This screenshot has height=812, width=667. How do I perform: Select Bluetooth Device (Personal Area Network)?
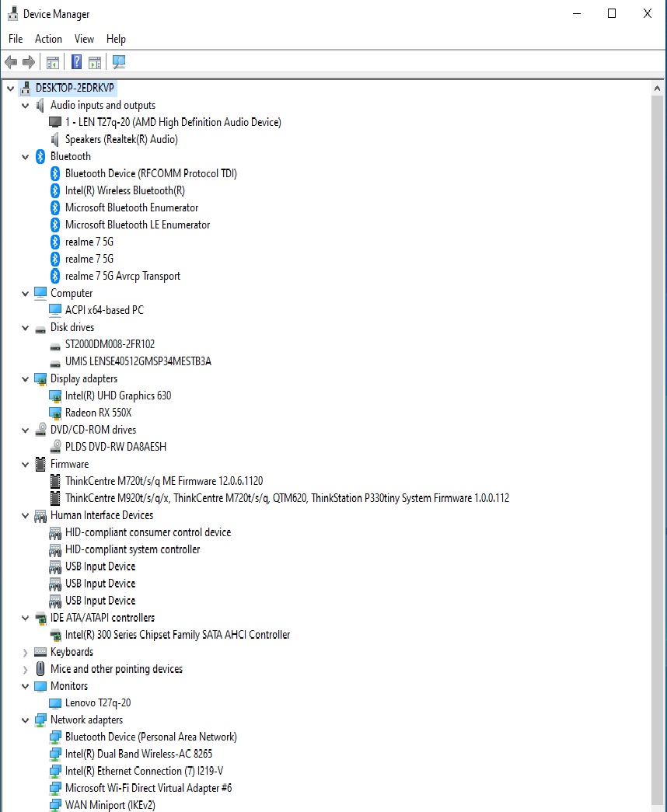151,737
